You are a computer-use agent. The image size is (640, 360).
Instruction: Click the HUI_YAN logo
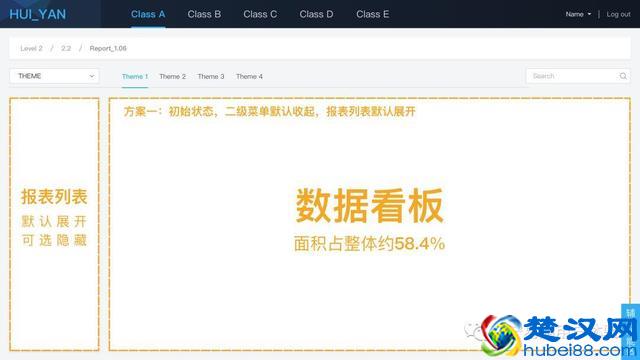tap(38, 14)
